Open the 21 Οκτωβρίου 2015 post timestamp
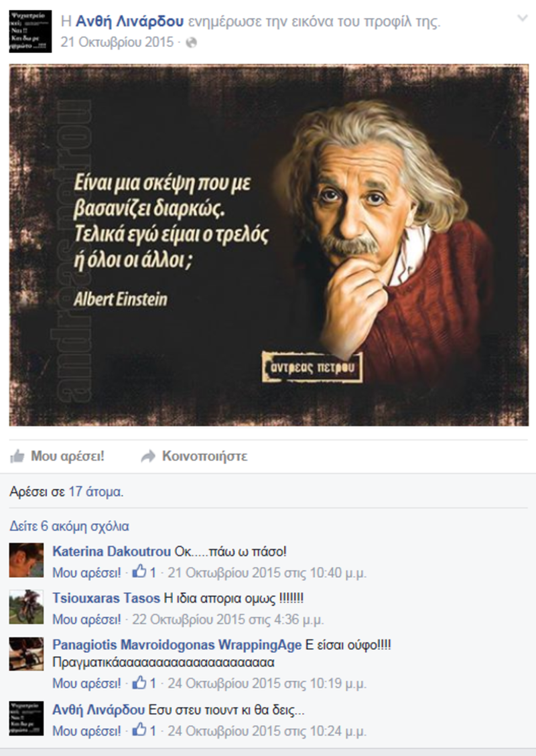536x756 pixels. click(117, 42)
